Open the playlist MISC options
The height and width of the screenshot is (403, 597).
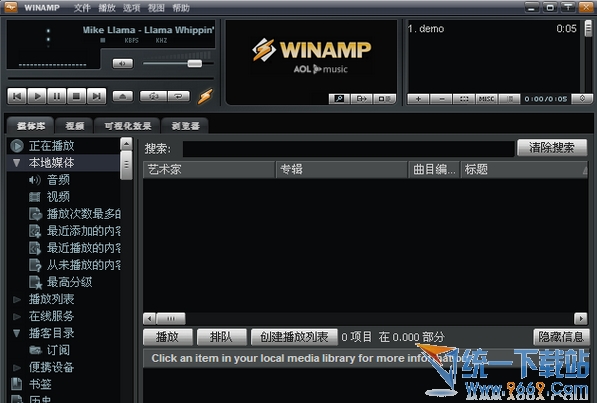[x=487, y=99]
